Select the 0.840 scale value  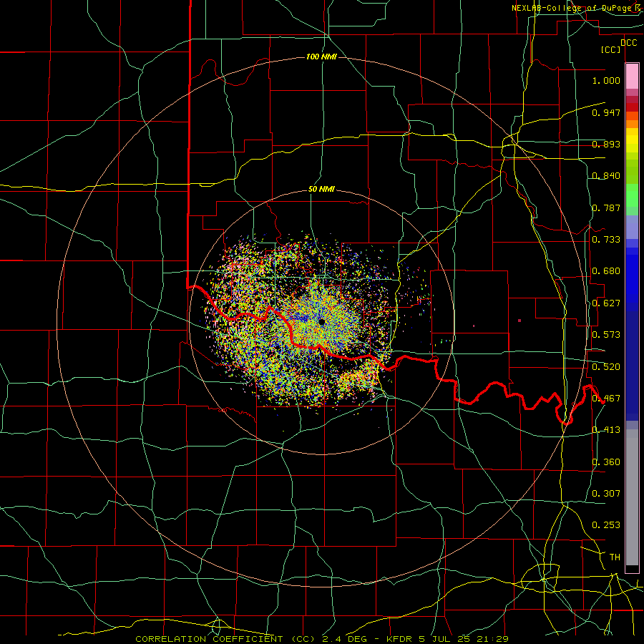pyautogui.click(x=606, y=176)
